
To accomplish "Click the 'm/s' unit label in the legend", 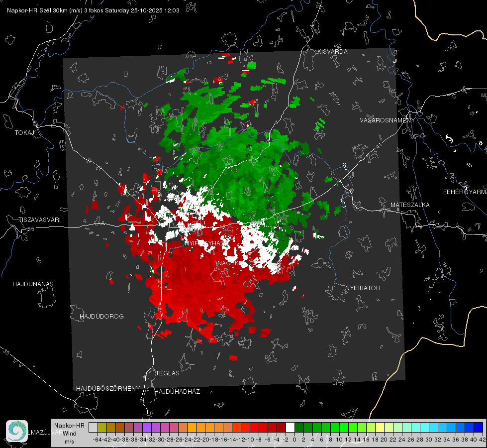I will point(69,442).
